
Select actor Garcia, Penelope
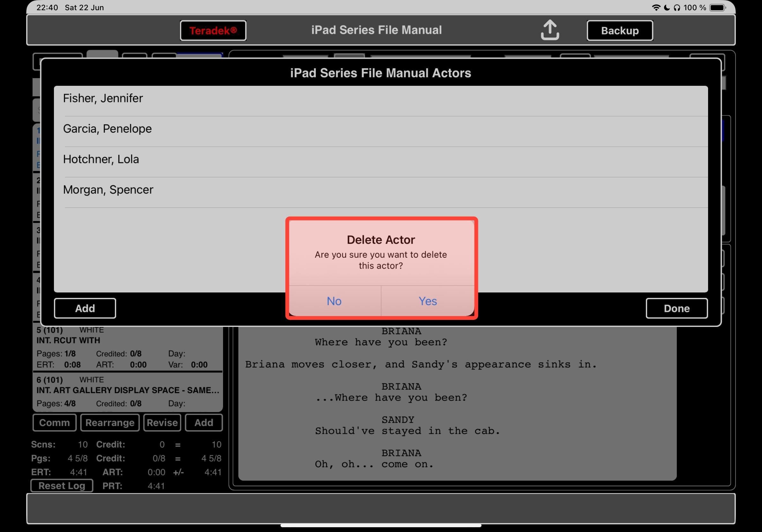[107, 129]
